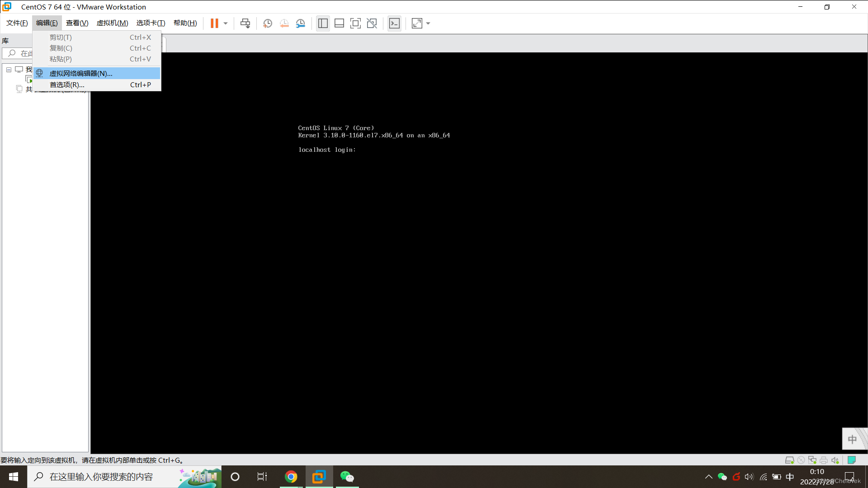868x488 pixels.
Task: Send Ctrl+Alt+Del to the virtual machine
Action: [x=245, y=23]
